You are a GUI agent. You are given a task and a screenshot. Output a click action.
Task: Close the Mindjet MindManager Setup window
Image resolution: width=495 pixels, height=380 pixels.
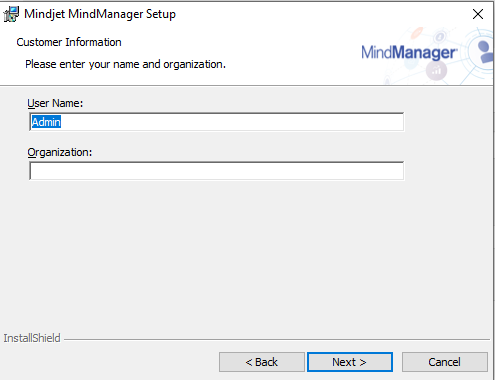478,14
